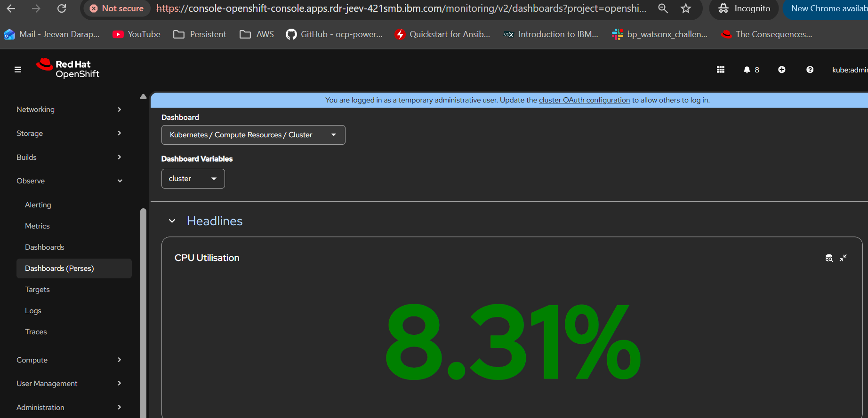Image resolution: width=868 pixels, height=418 pixels.
Task: Bookmark this page with the star
Action: [686, 8]
